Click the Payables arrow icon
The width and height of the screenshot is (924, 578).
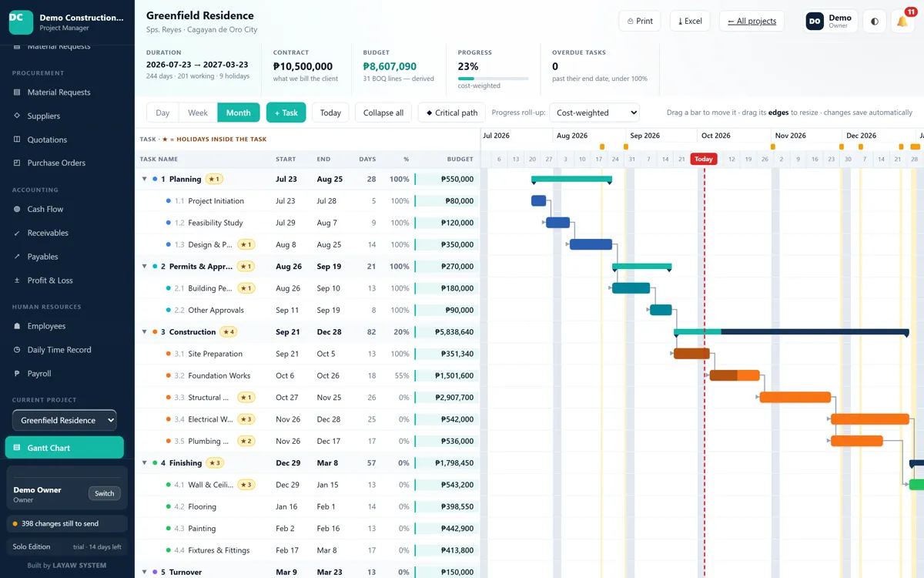17,257
